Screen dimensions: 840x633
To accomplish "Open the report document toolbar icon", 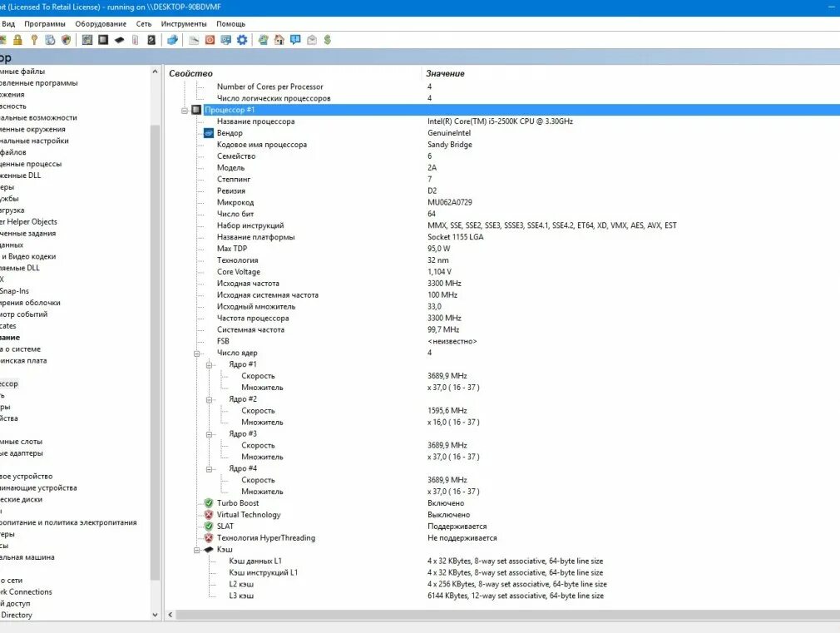I will pos(194,39).
